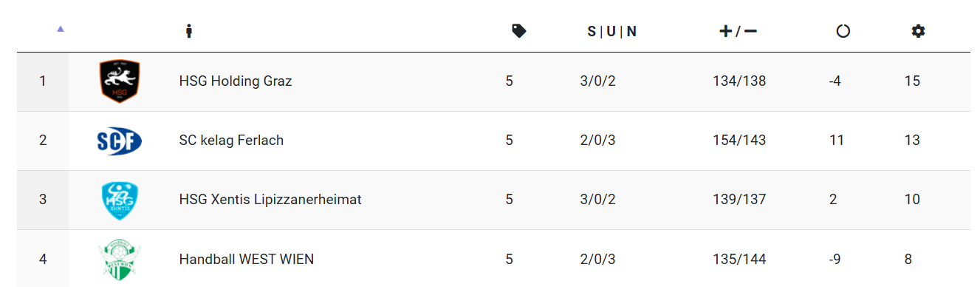Open the SCF Ferlach team logo
980x287 pixels.
pos(120,141)
